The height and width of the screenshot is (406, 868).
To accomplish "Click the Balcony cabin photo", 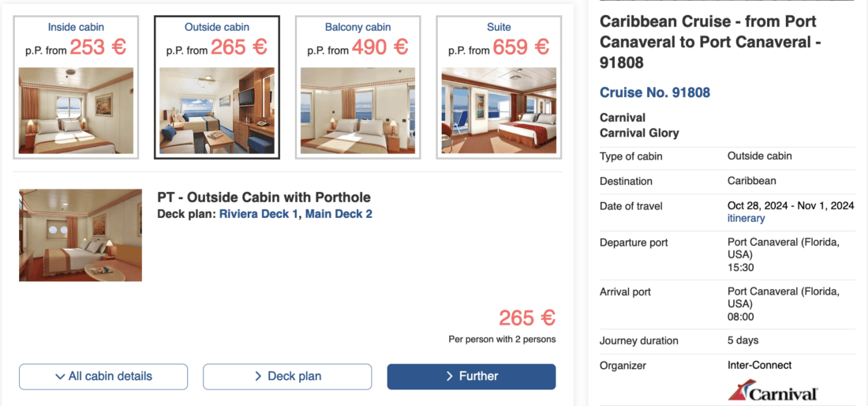I will [x=357, y=111].
